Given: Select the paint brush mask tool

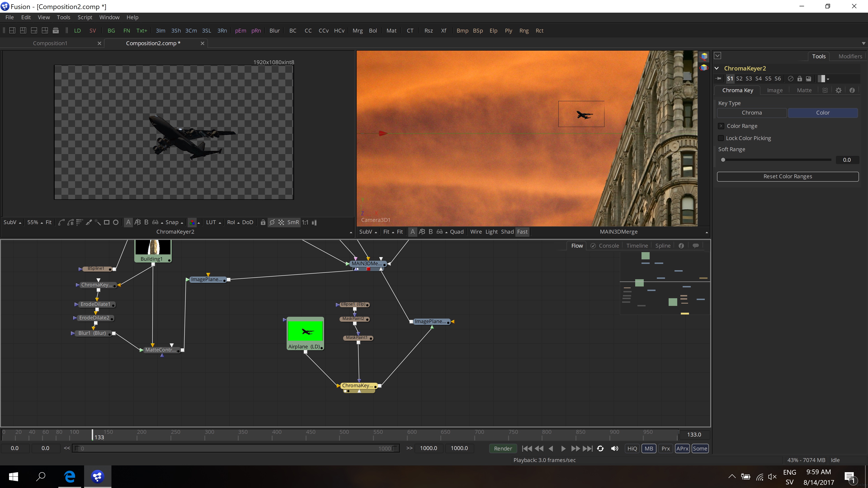Looking at the screenshot, I should (x=89, y=222).
